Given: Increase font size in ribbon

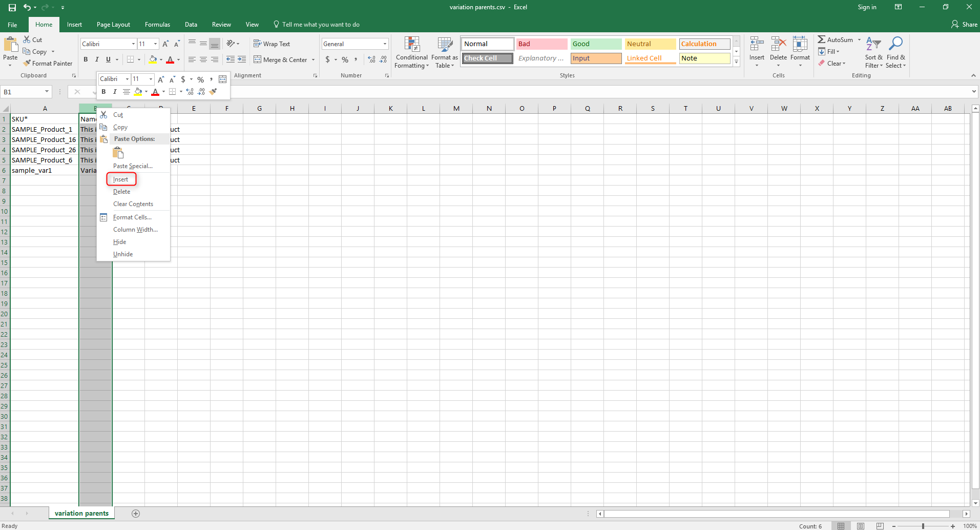Looking at the screenshot, I should click(165, 44).
